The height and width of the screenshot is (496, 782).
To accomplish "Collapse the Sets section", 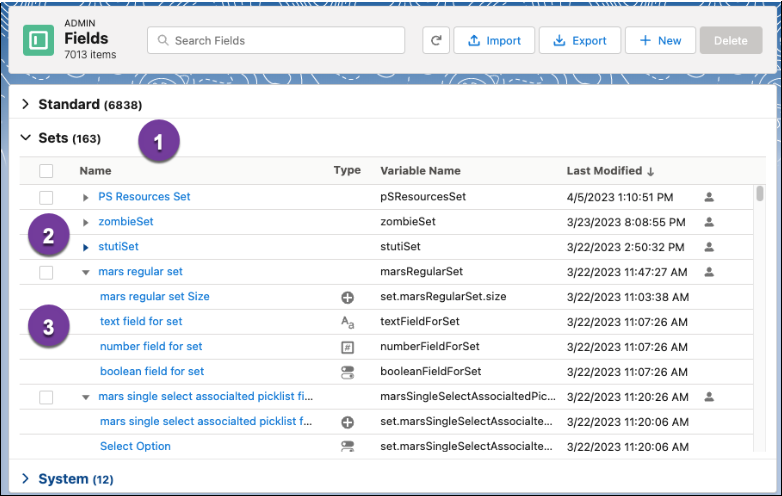I will point(25,138).
